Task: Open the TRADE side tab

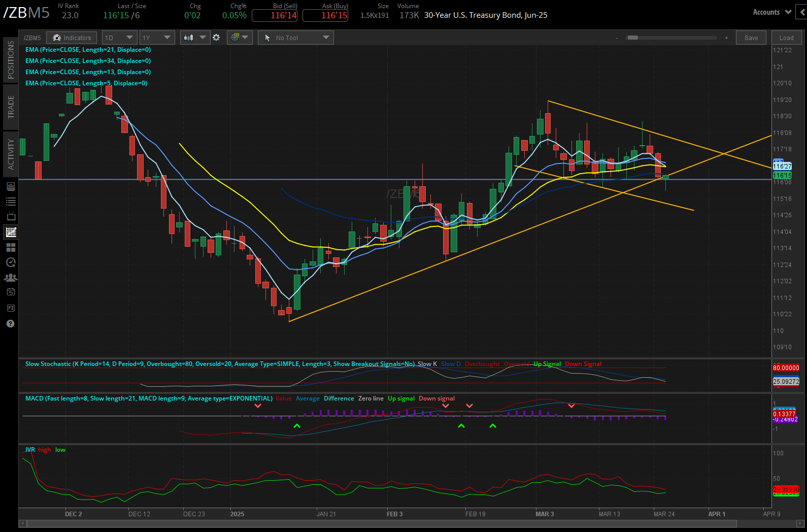Action: pyautogui.click(x=11, y=107)
